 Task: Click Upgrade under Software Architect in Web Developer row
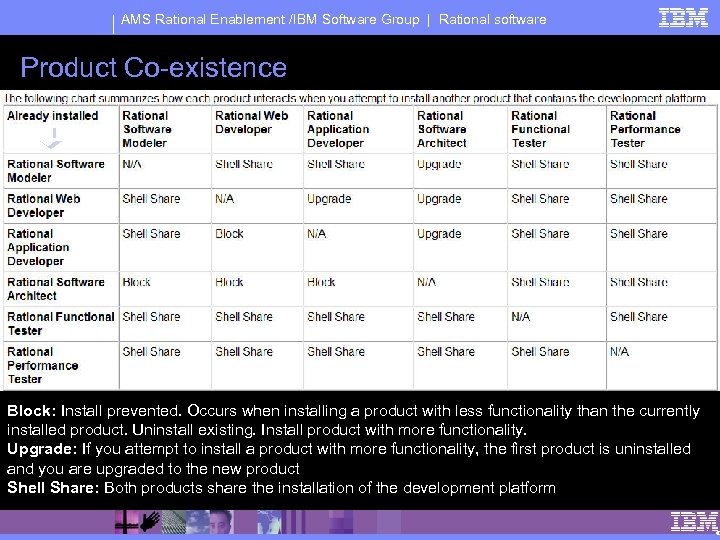pos(439,199)
